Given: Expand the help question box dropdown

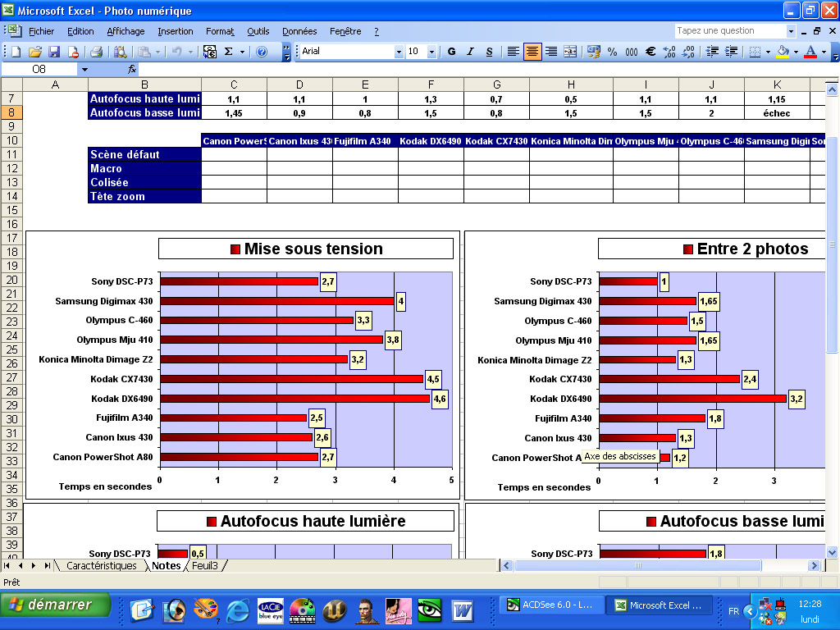Looking at the screenshot, I should pos(791,31).
